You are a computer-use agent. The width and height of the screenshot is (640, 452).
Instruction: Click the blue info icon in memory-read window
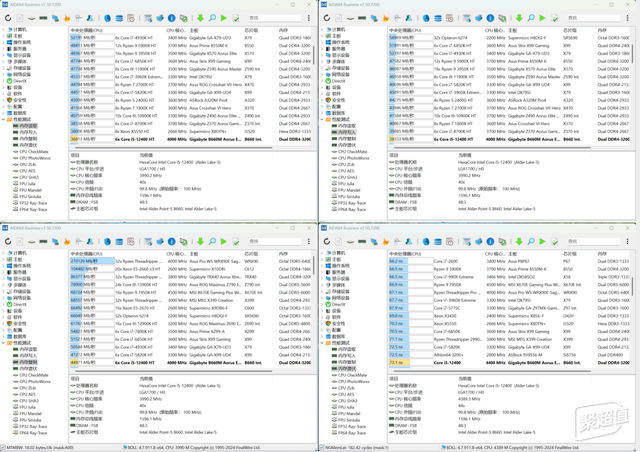click(172, 18)
